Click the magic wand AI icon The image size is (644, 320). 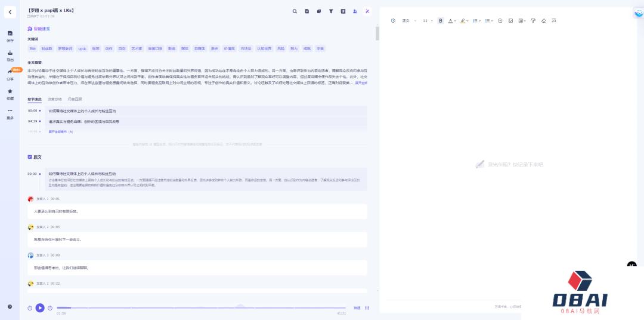[x=367, y=11]
